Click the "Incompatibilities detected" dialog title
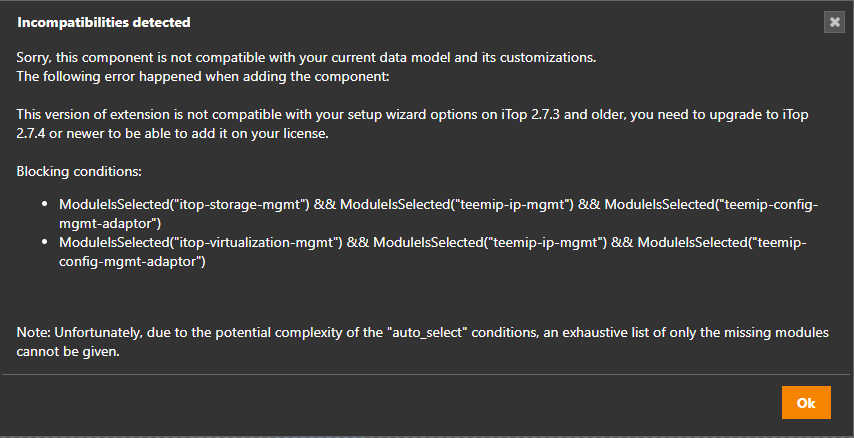 point(104,22)
